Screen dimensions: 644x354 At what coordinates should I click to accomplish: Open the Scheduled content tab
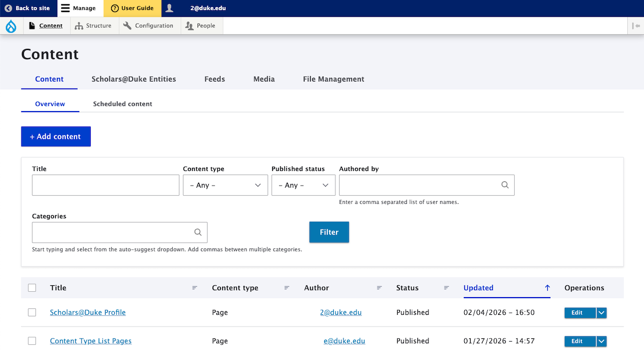tap(122, 104)
